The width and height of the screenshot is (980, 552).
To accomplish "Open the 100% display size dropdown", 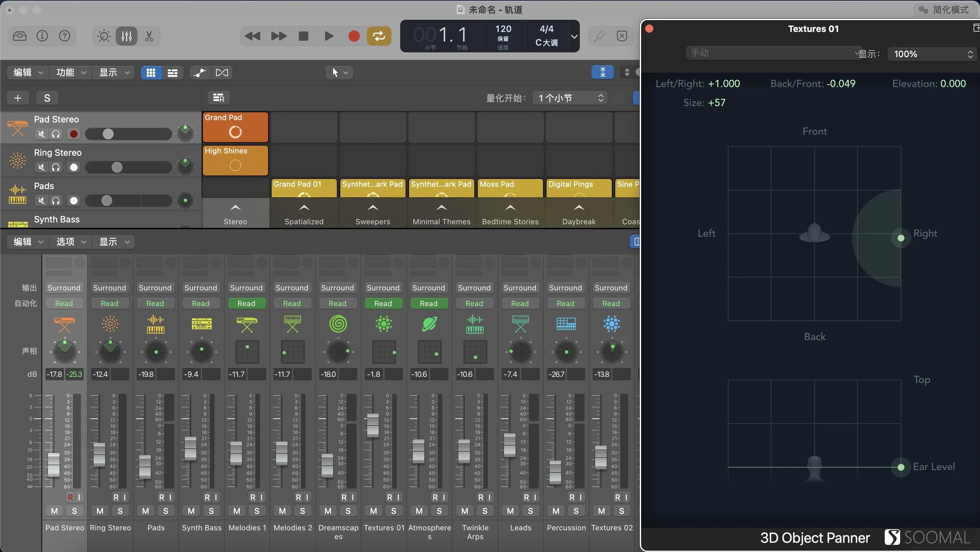I will point(932,54).
